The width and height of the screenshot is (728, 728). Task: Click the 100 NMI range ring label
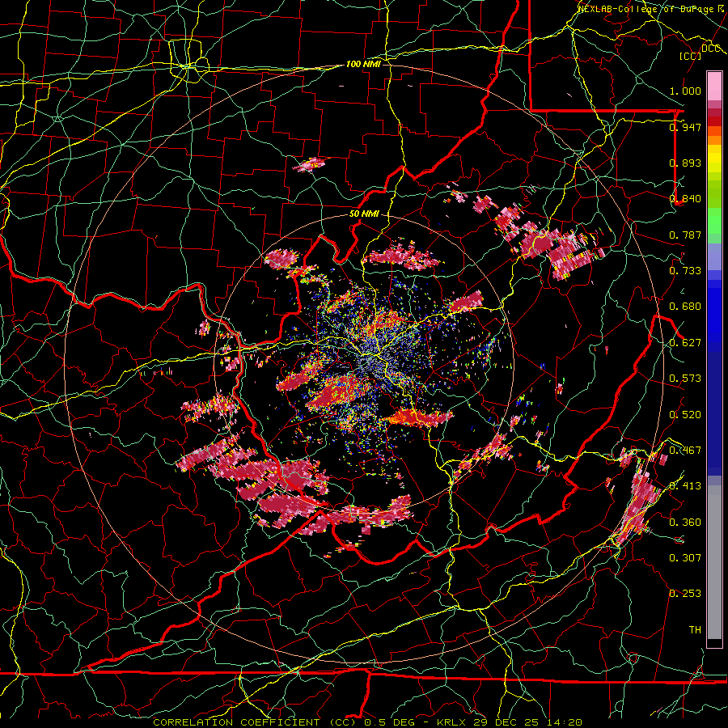click(x=363, y=64)
